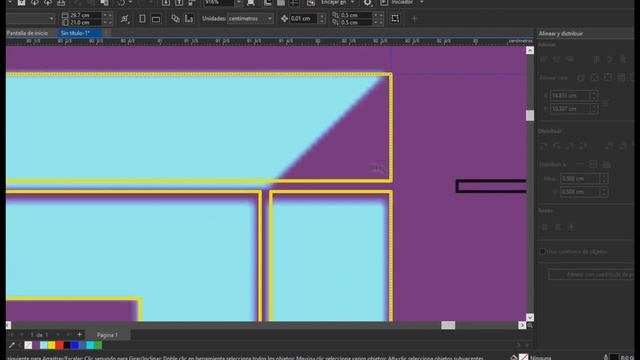Screen dimensions: 640x360
Task: Click the nudge distance 0.01 cm field
Action: tap(304, 19)
